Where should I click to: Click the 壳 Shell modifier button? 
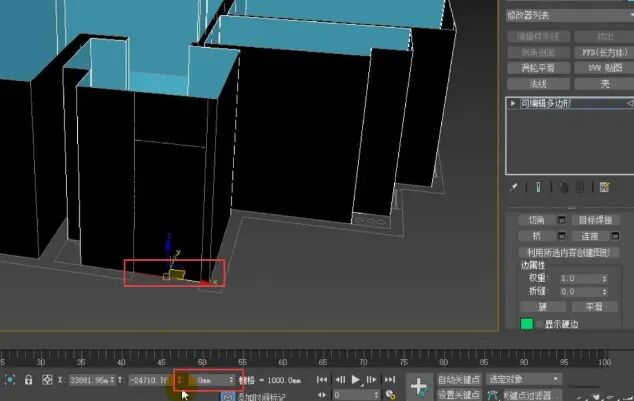605,84
